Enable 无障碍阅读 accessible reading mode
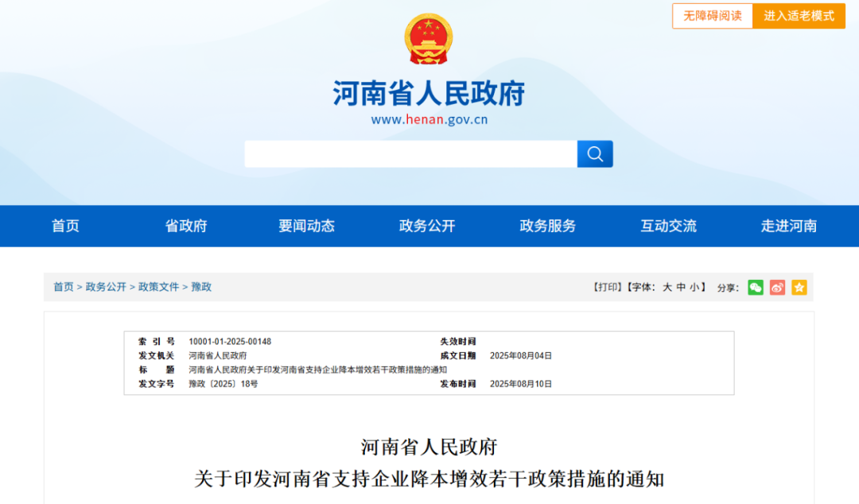The width and height of the screenshot is (859, 504). pyautogui.click(x=712, y=16)
